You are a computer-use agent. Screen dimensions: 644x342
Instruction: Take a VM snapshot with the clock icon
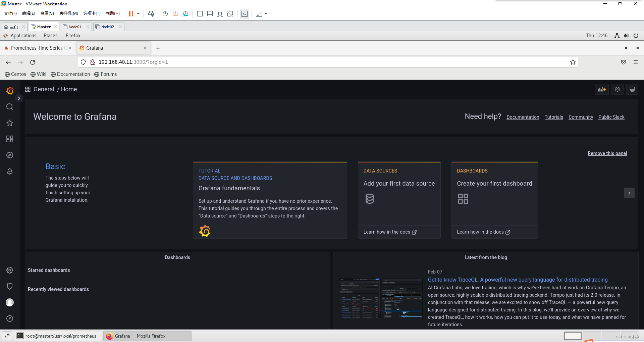(x=165, y=14)
